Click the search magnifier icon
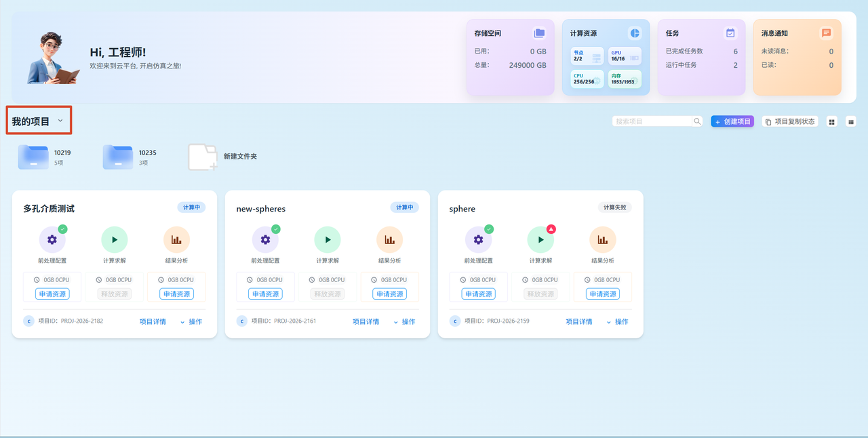Image resolution: width=868 pixels, height=438 pixels. (x=697, y=121)
